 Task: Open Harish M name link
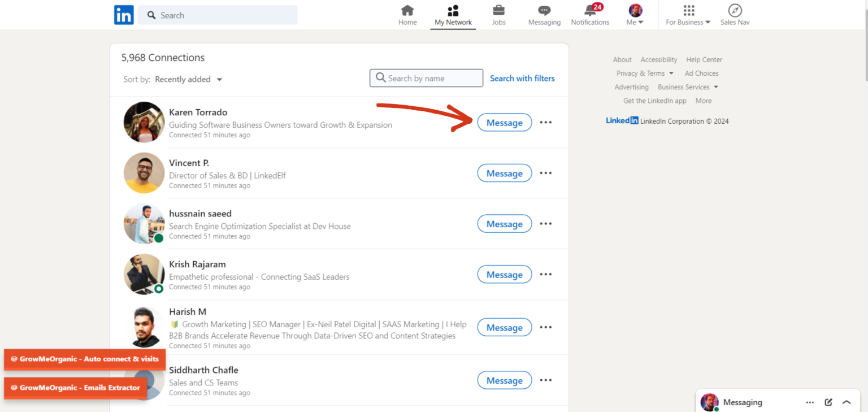tap(188, 311)
